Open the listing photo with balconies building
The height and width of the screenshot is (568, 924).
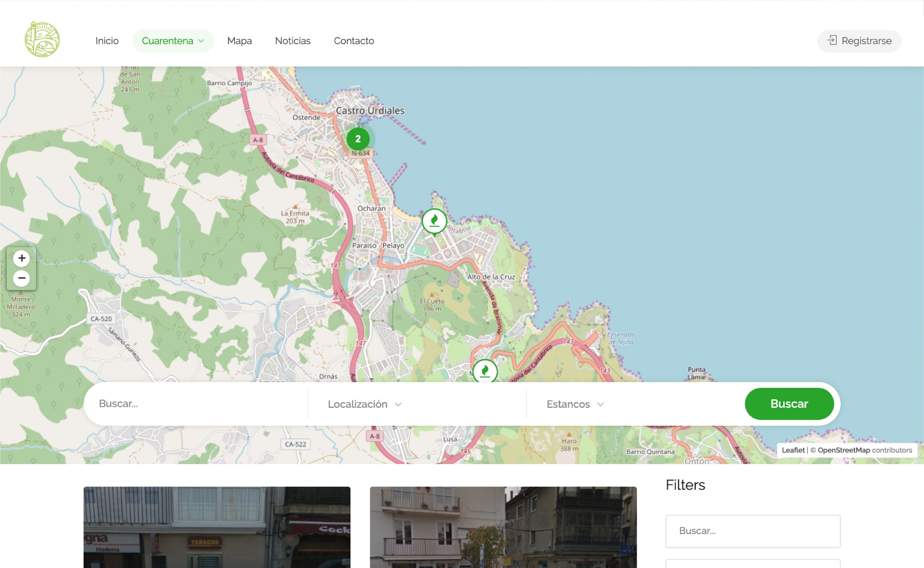coord(503,528)
